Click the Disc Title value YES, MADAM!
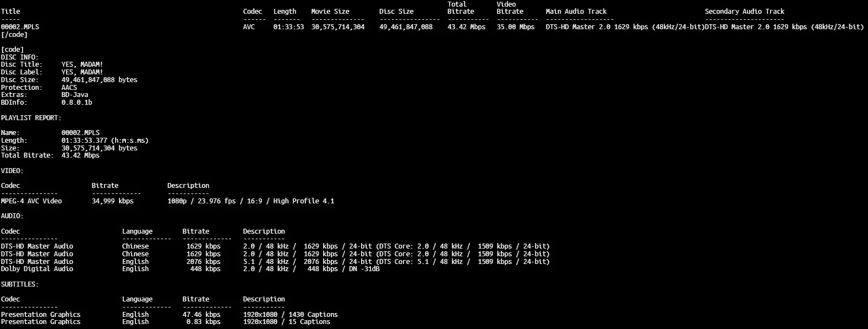The image size is (868, 329). pos(82,64)
